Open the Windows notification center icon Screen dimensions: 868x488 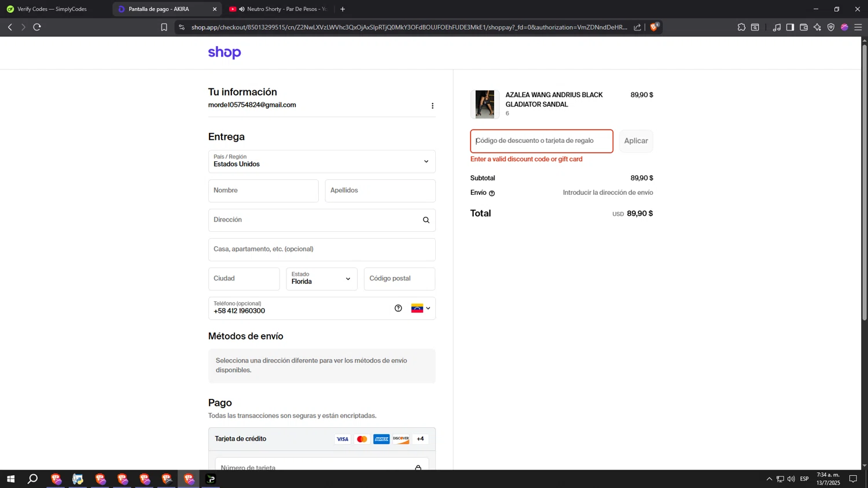click(x=853, y=479)
